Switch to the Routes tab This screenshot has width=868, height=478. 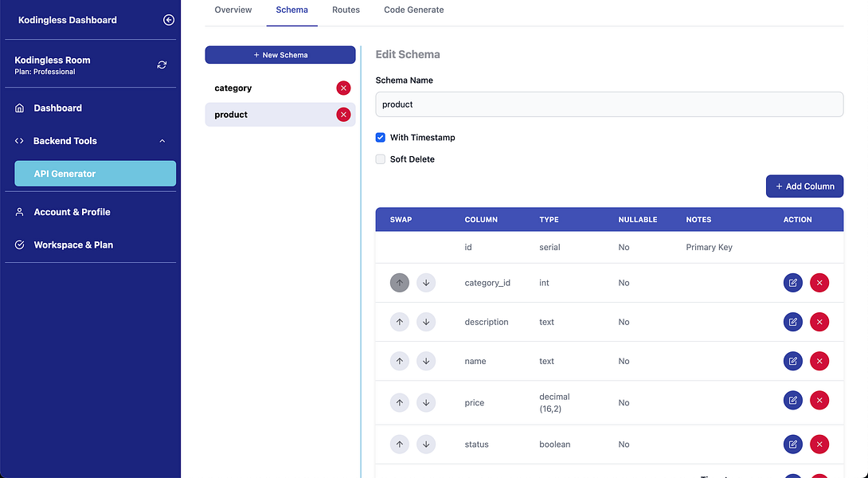(x=346, y=10)
